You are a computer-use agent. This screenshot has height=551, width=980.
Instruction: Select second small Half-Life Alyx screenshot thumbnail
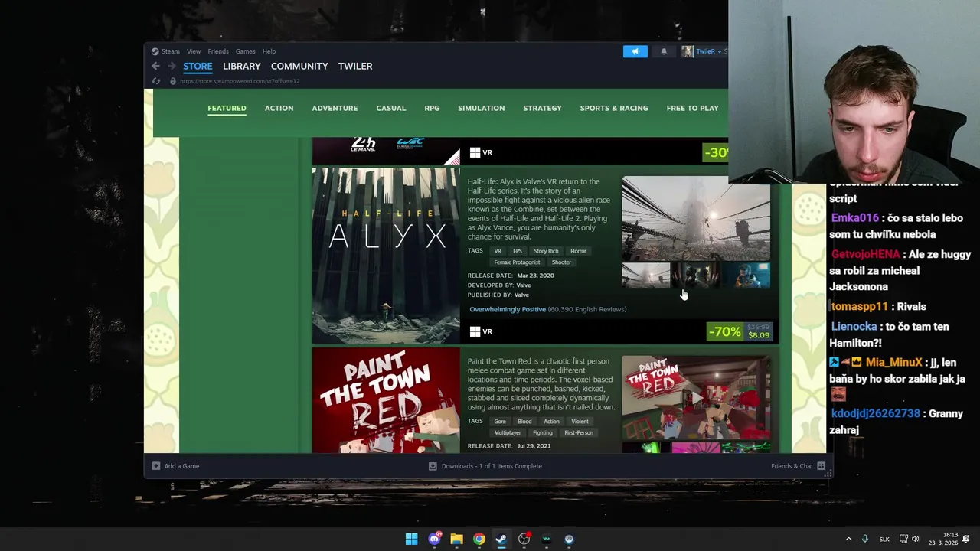[x=696, y=275]
